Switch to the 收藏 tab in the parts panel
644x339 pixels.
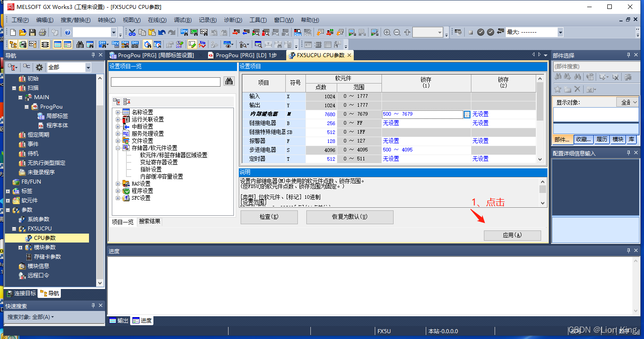pyautogui.click(x=584, y=139)
